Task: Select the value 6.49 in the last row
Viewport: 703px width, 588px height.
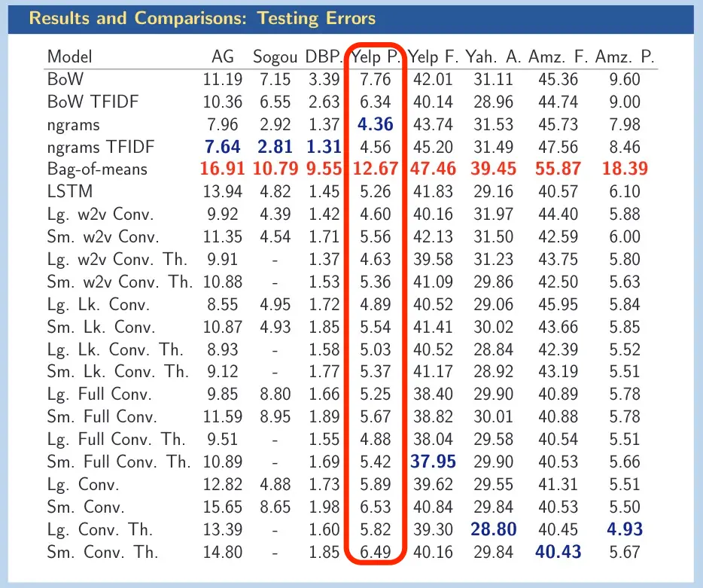Action: [x=376, y=552]
